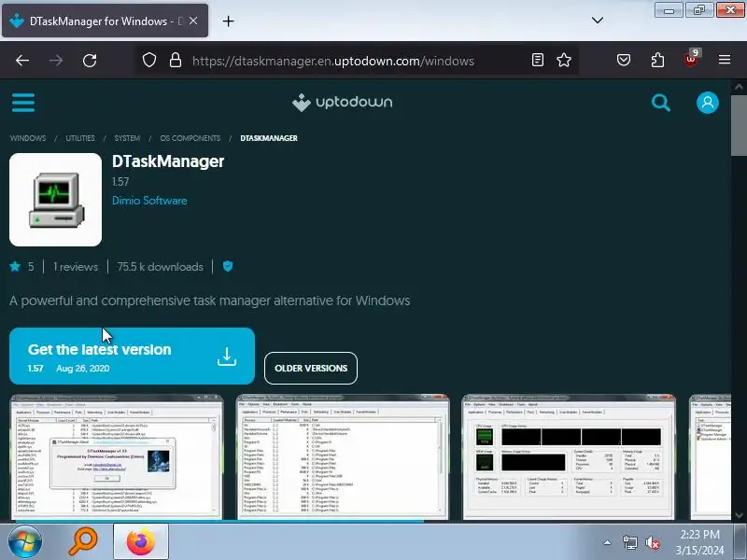Reload the current page
The width and height of the screenshot is (747, 560).
pyautogui.click(x=90, y=61)
